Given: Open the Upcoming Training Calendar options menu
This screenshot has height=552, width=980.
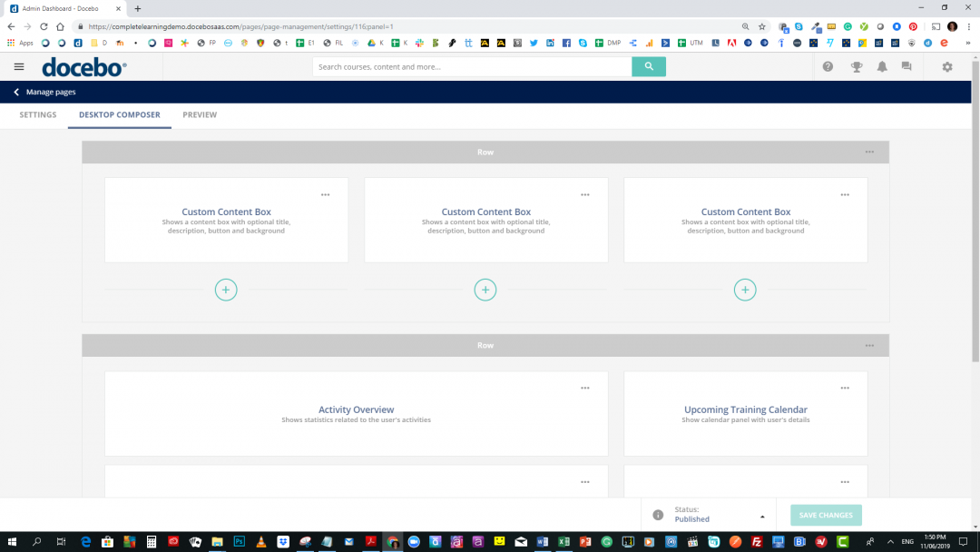Looking at the screenshot, I should point(845,387).
